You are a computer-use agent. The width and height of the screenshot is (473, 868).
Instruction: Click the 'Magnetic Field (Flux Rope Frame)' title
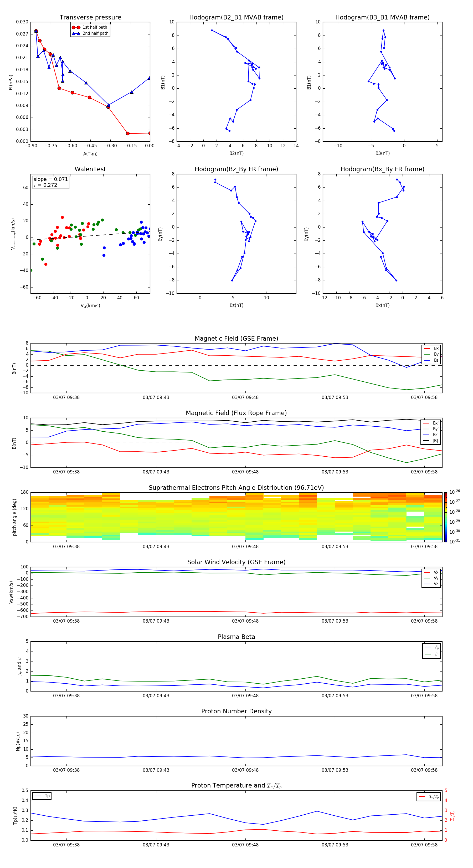point(236,413)
